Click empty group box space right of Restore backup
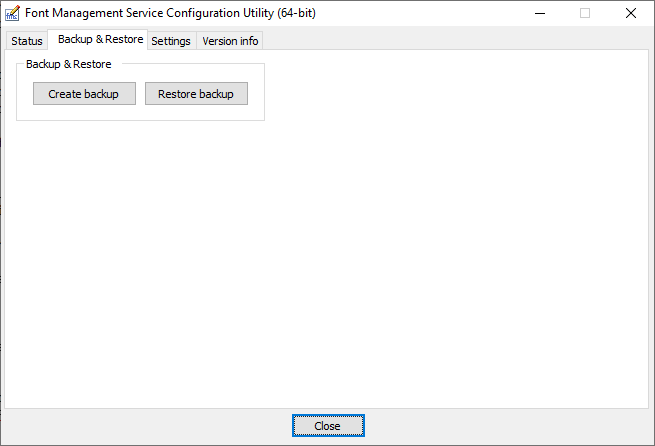655x446 pixels. tap(256, 94)
